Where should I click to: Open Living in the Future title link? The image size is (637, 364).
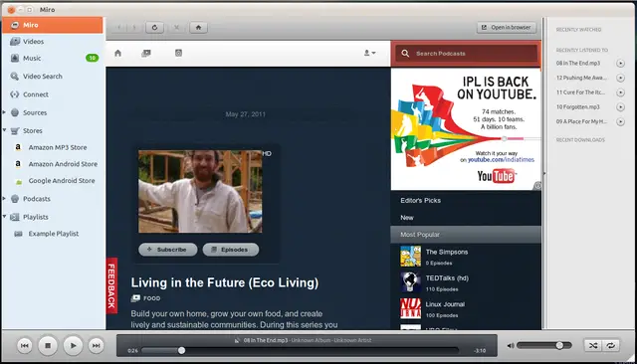tap(225, 282)
